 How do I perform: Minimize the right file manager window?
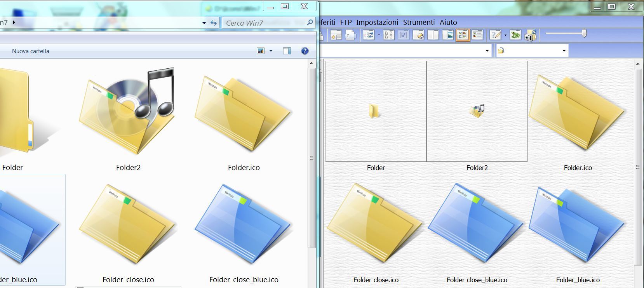coord(597,7)
